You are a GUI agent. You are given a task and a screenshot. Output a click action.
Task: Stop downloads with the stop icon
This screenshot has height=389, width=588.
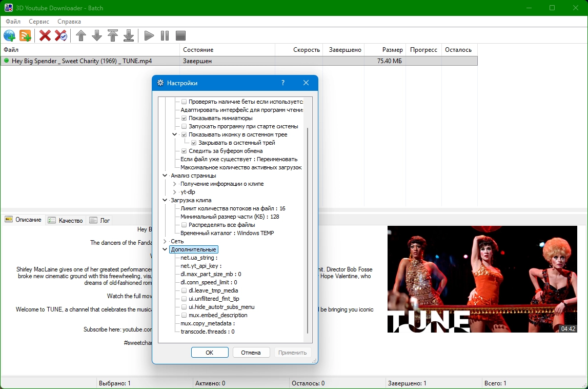pyautogui.click(x=180, y=35)
